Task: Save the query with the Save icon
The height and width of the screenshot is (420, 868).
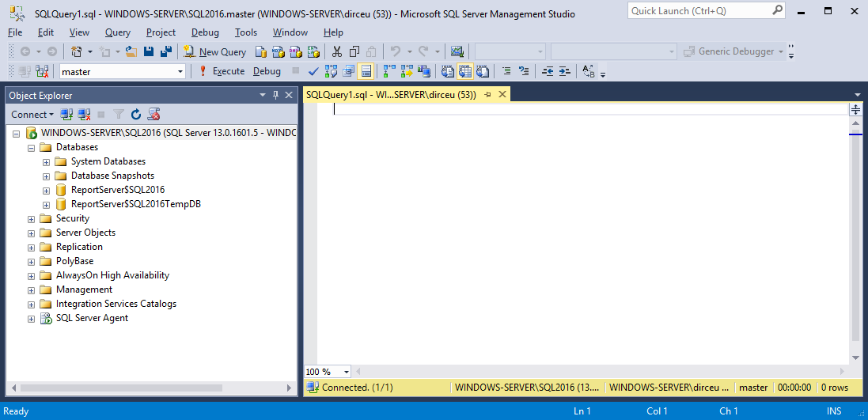Action: [148, 51]
